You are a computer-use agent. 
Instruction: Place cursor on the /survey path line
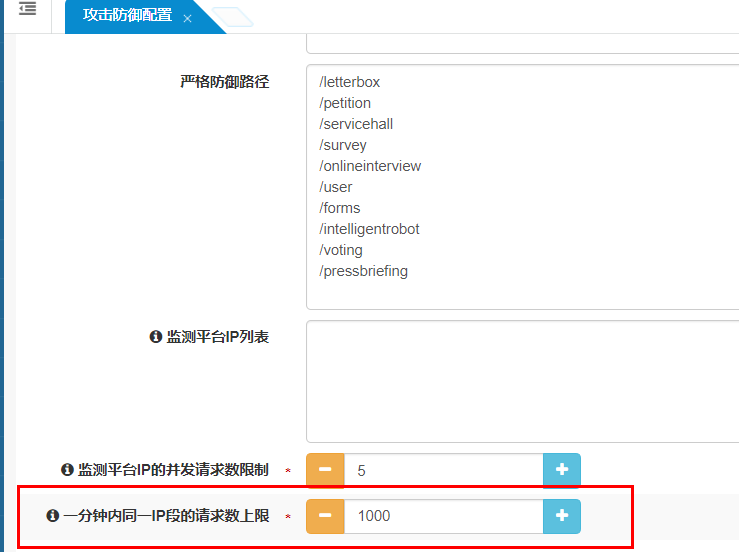343,145
